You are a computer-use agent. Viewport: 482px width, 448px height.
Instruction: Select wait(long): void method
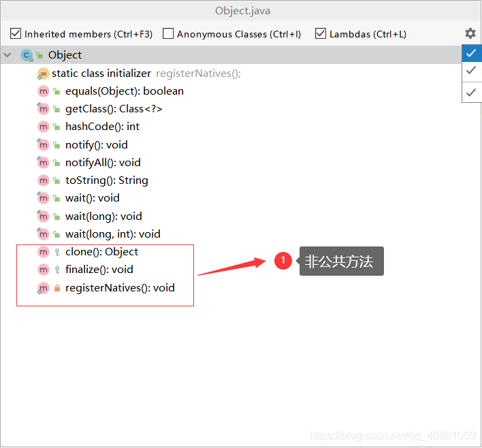pyautogui.click(x=103, y=217)
